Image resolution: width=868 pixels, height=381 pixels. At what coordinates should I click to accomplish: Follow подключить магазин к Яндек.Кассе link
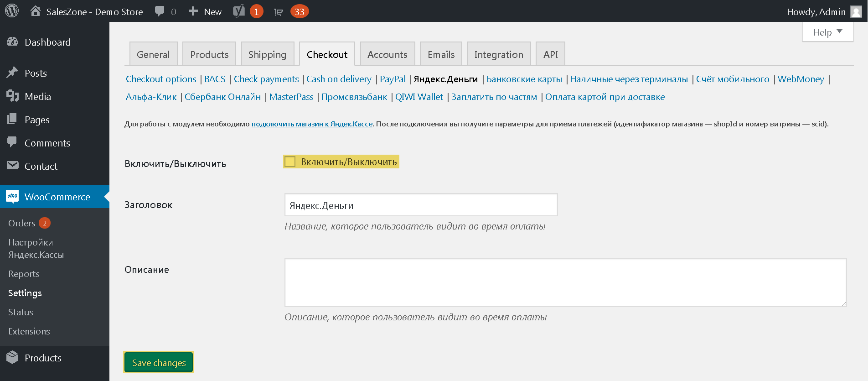coord(312,124)
